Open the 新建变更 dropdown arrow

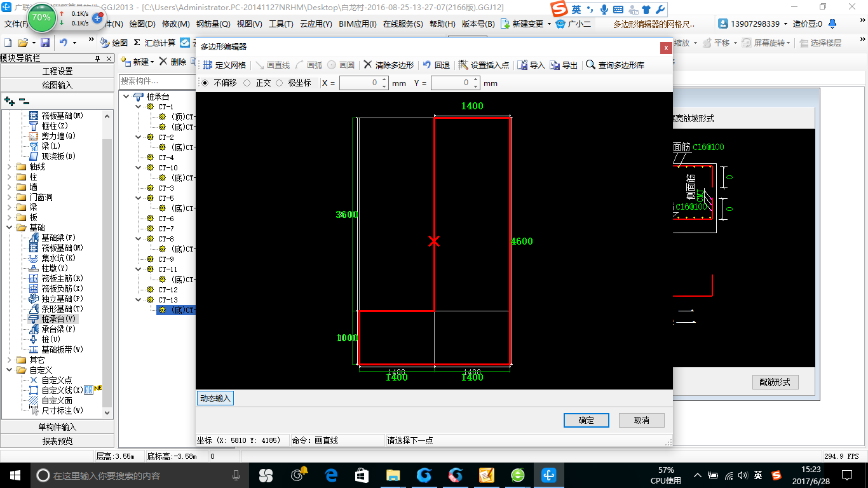[x=549, y=24]
